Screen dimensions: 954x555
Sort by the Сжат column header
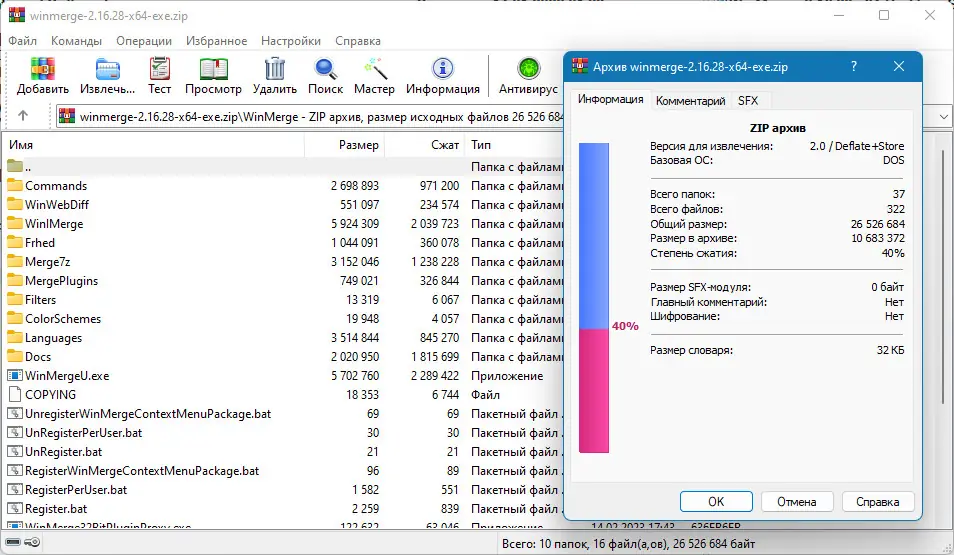[x=425, y=145]
